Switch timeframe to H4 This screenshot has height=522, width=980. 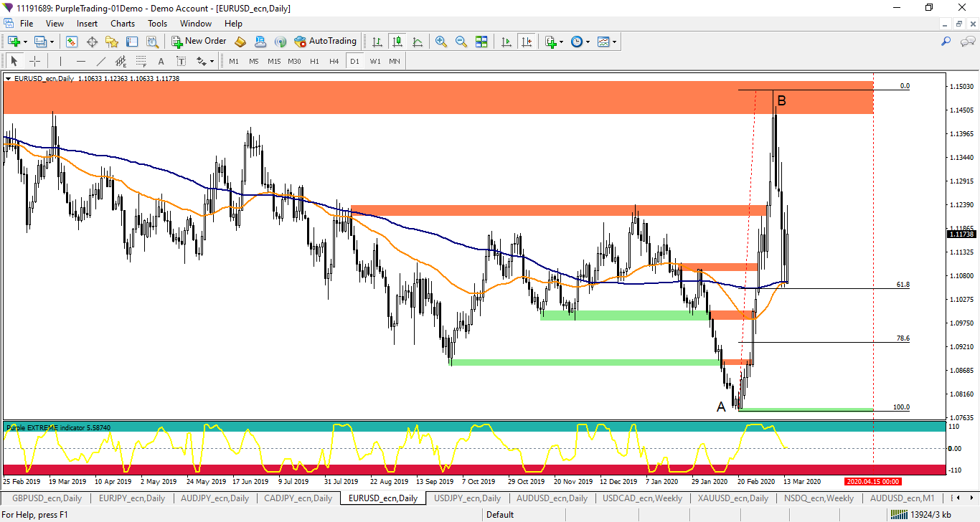coord(334,61)
